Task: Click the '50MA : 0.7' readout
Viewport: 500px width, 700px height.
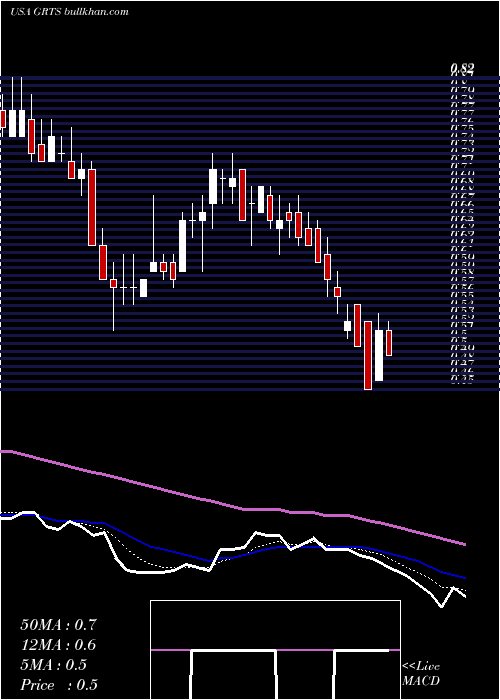Action: point(58,625)
